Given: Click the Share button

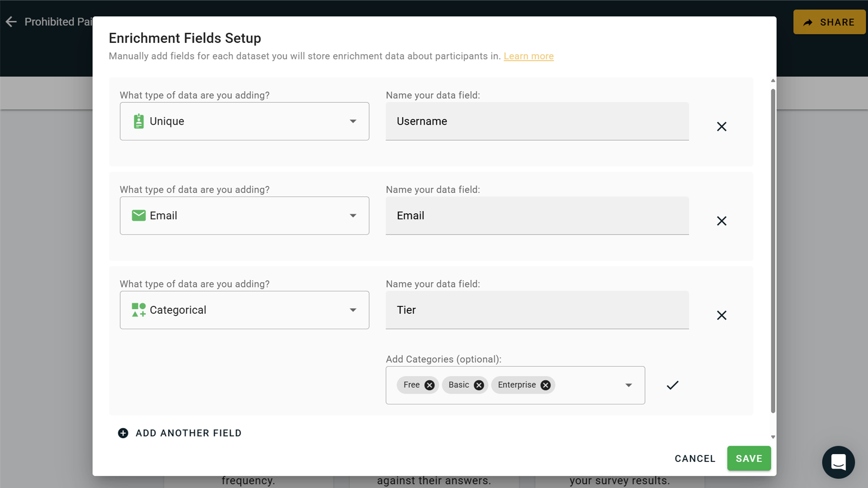Looking at the screenshot, I should pyautogui.click(x=829, y=22).
